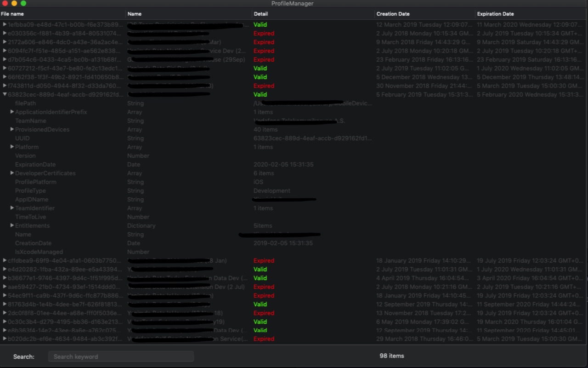The image size is (588, 368).
Task: Click the Version property row
Action: 294,155
